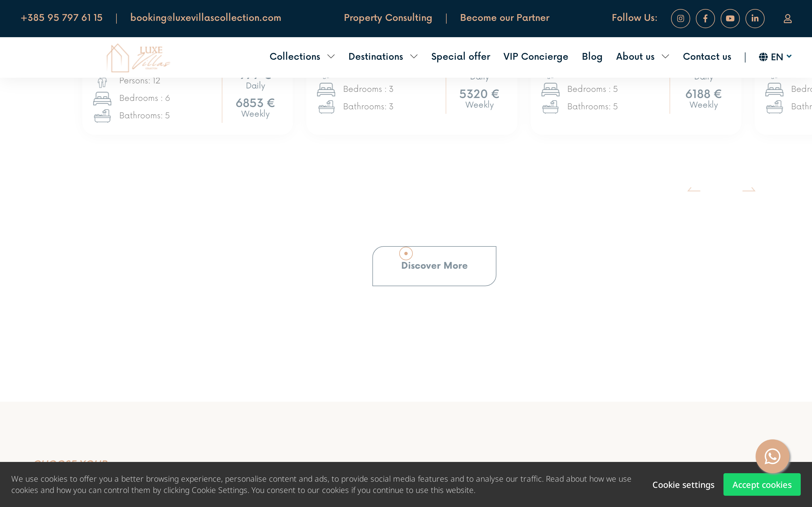Image resolution: width=812 pixels, height=507 pixels.
Task: Show next villas with right arrow
Action: pyautogui.click(x=749, y=190)
